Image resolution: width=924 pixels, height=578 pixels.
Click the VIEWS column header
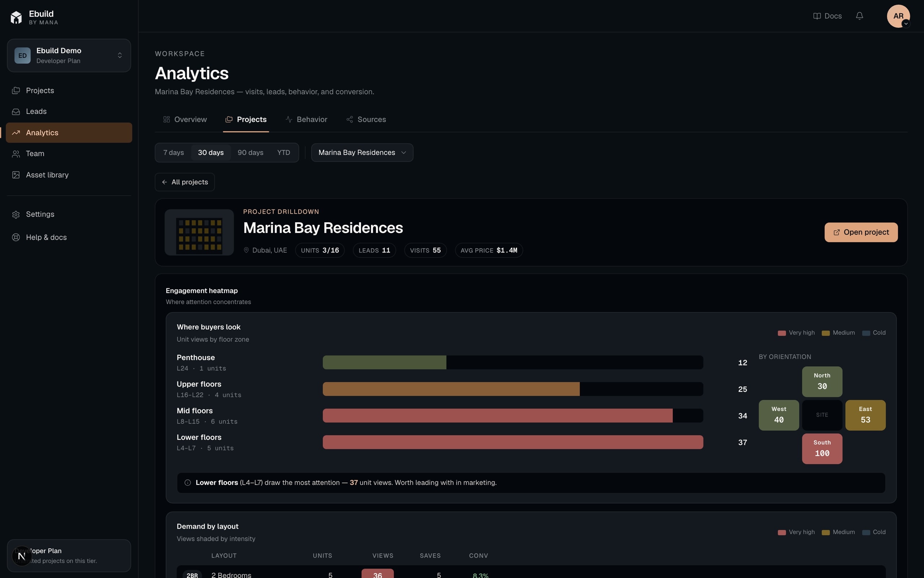pos(383,556)
